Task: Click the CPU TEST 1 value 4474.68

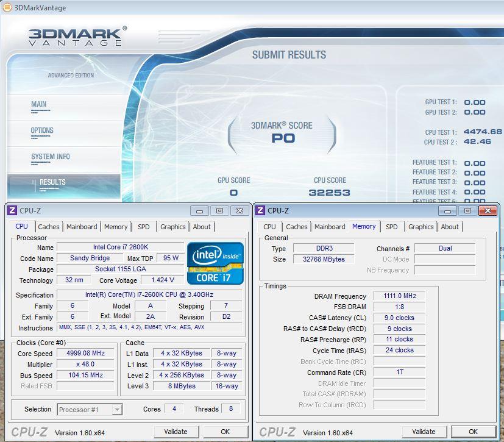Action: coord(483,132)
